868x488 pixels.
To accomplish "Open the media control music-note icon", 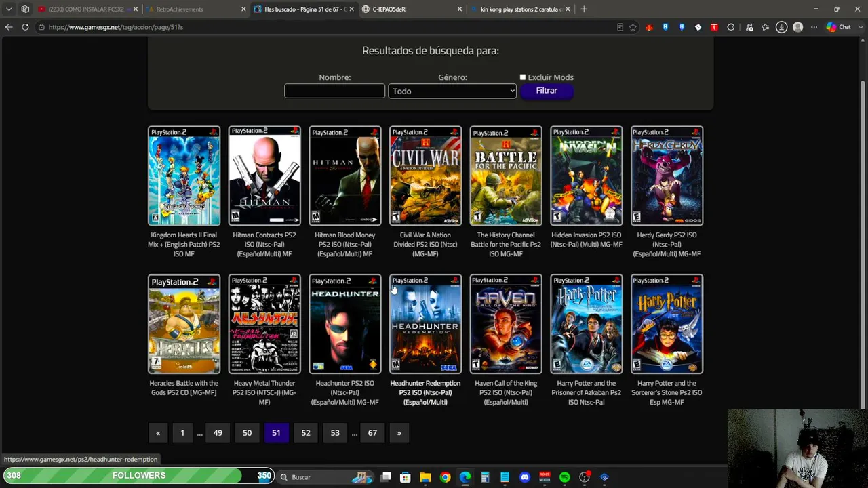I will click(749, 27).
